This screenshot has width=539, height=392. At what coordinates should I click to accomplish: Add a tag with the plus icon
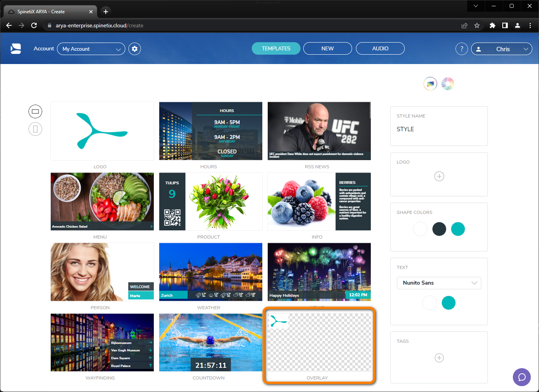pyautogui.click(x=439, y=358)
